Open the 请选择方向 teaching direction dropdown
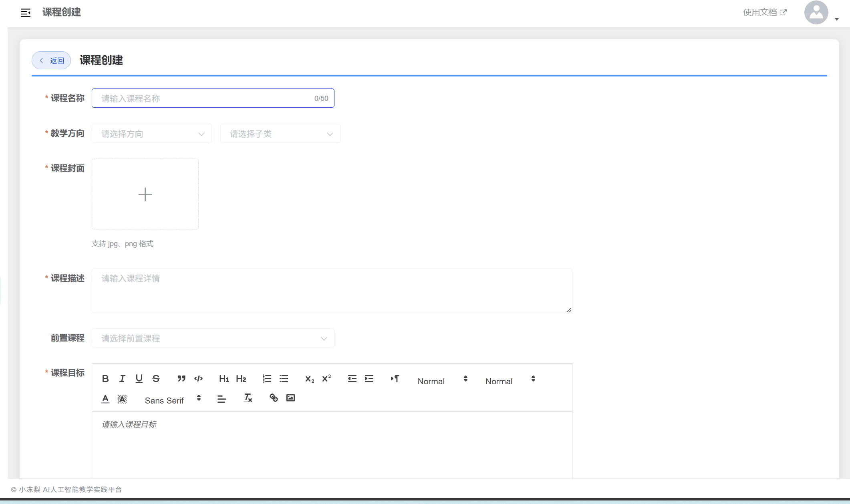850x504 pixels. tap(152, 134)
